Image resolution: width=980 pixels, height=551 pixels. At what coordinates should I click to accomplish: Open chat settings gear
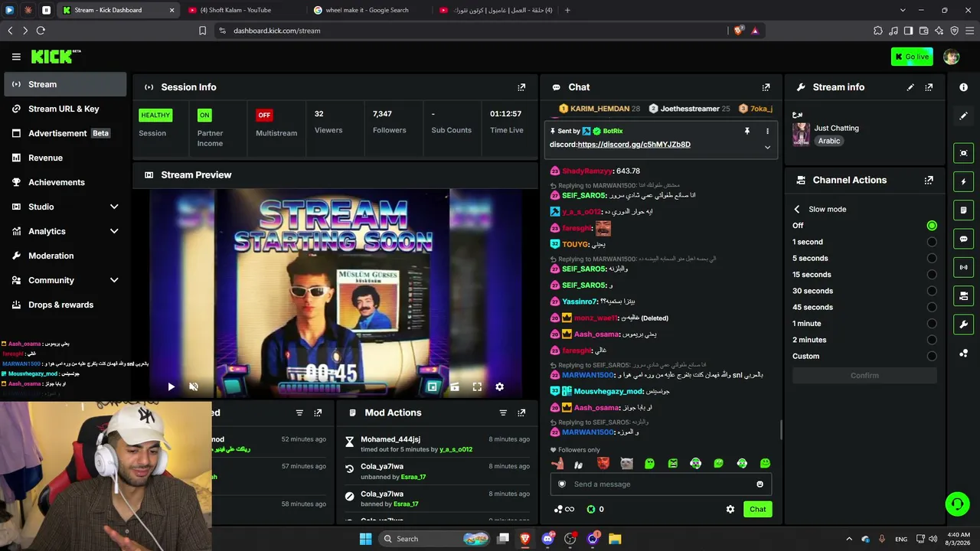tap(730, 509)
